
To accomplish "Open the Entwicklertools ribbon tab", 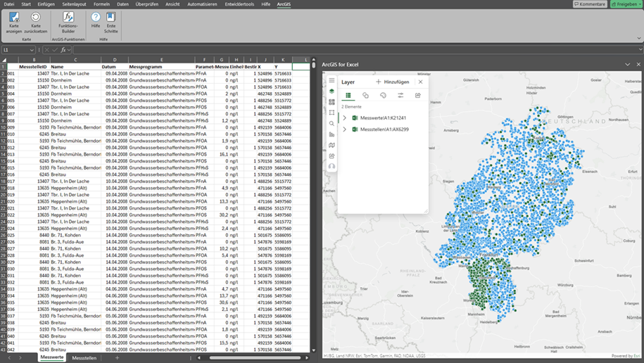I will pyautogui.click(x=239, y=4).
